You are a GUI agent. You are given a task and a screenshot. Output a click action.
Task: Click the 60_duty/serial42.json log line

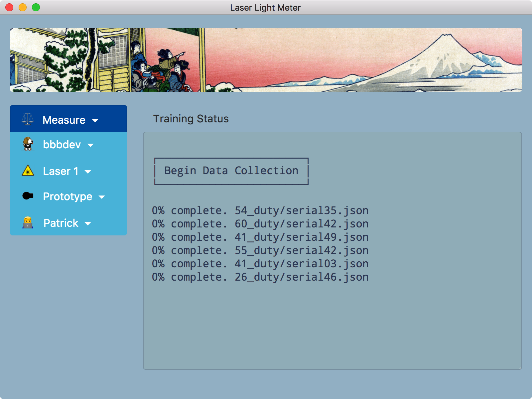[260, 224]
